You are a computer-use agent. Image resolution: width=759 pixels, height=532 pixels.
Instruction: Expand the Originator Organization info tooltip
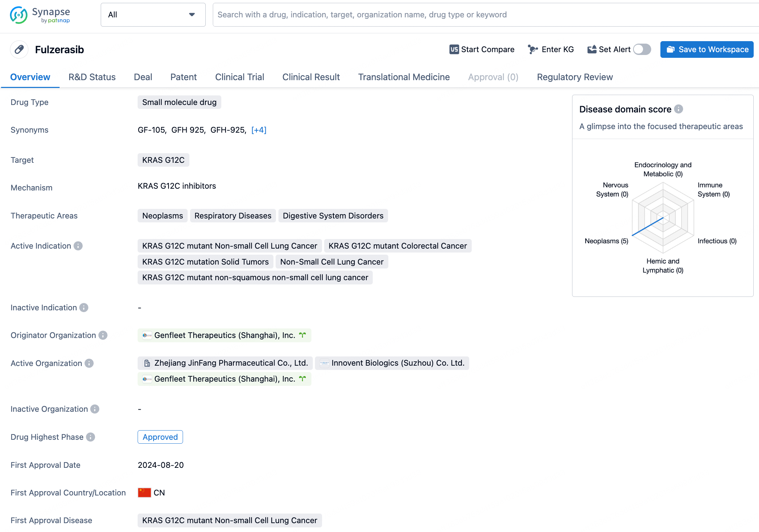click(x=103, y=335)
